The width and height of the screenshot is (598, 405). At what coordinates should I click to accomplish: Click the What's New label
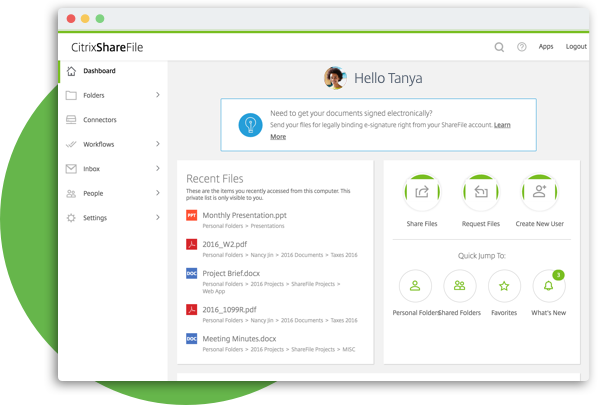(x=548, y=313)
